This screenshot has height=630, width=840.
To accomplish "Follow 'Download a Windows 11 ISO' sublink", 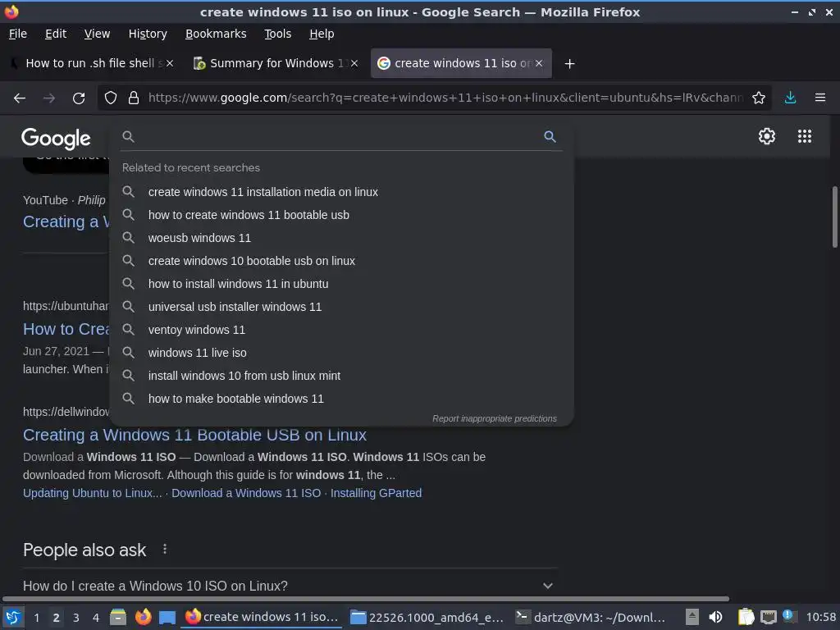I will click(x=246, y=493).
